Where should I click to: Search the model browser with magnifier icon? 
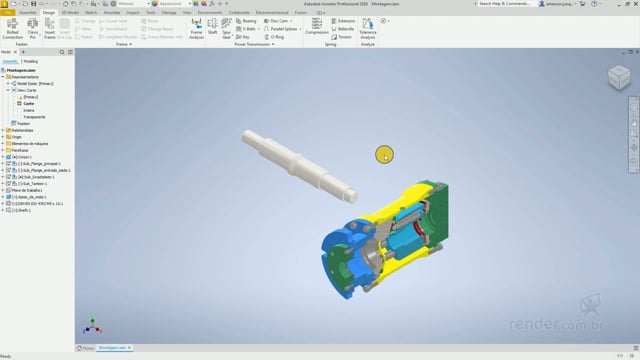[62, 52]
